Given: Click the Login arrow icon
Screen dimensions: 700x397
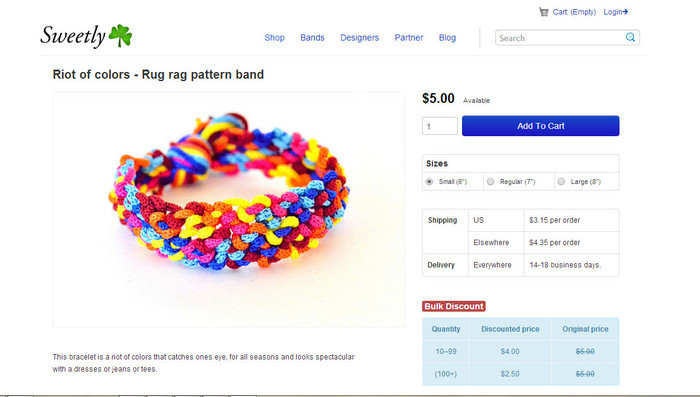Looking at the screenshot, I should point(625,12).
